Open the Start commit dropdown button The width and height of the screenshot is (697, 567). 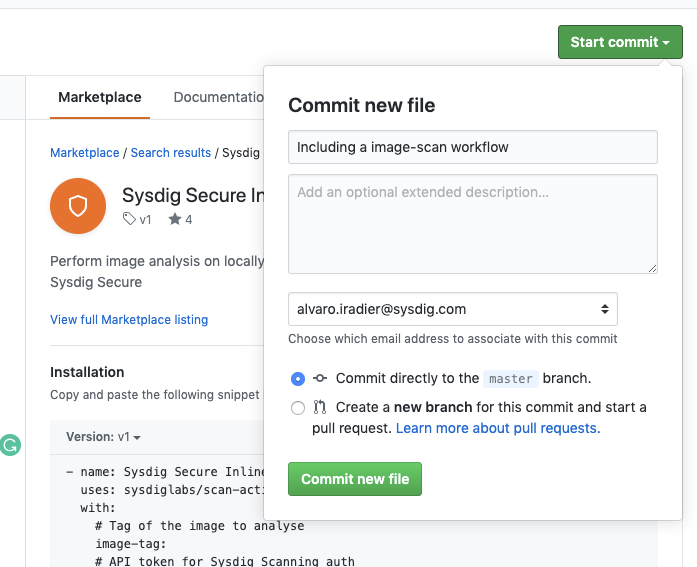coord(620,42)
